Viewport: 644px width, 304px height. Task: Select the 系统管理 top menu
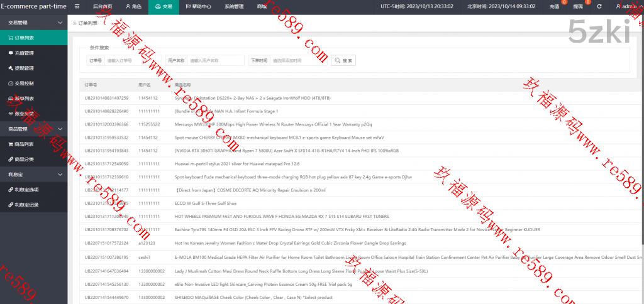click(234, 6)
